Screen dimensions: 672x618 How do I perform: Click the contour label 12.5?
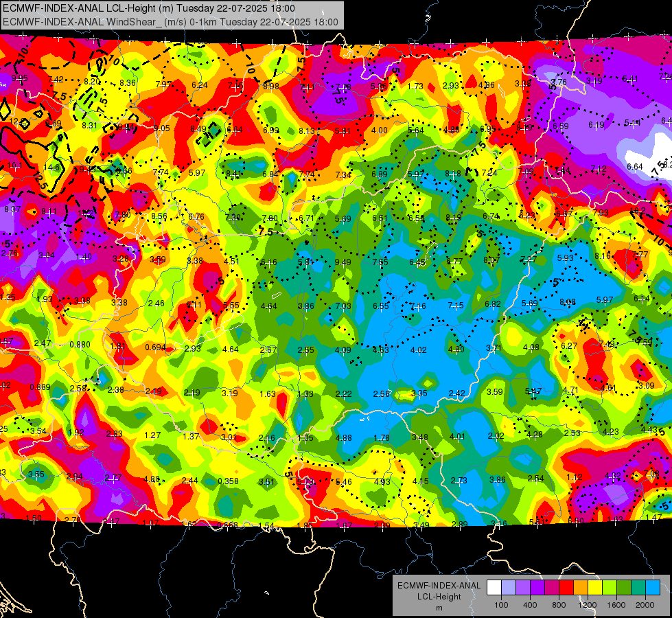(x=40, y=180)
